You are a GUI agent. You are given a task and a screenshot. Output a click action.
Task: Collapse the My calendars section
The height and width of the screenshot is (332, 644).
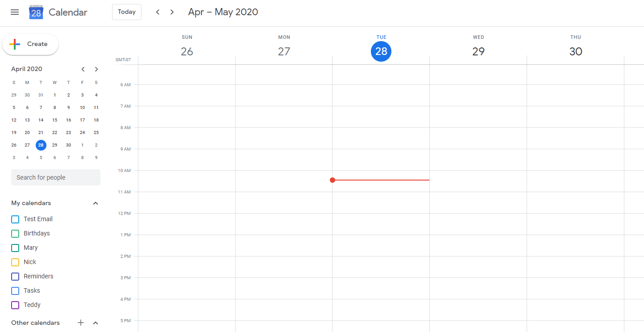click(x=96, y=203)
